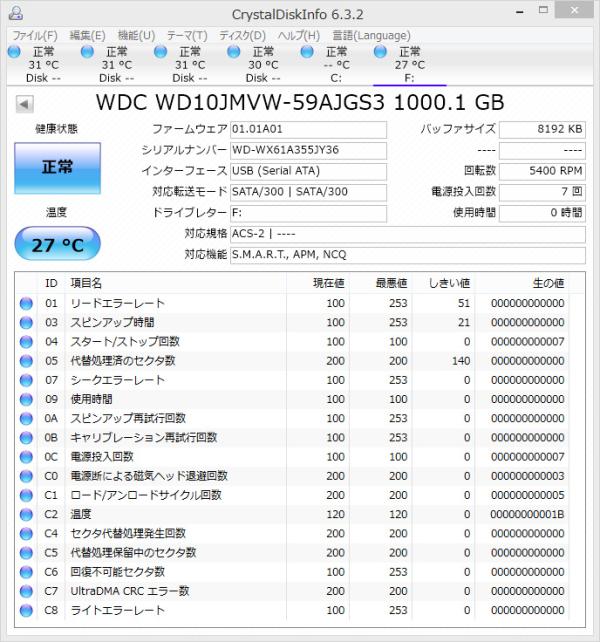
Task: Click status icon of row 0A スピンアップ再試行回数
Action: tap(26, 418)
